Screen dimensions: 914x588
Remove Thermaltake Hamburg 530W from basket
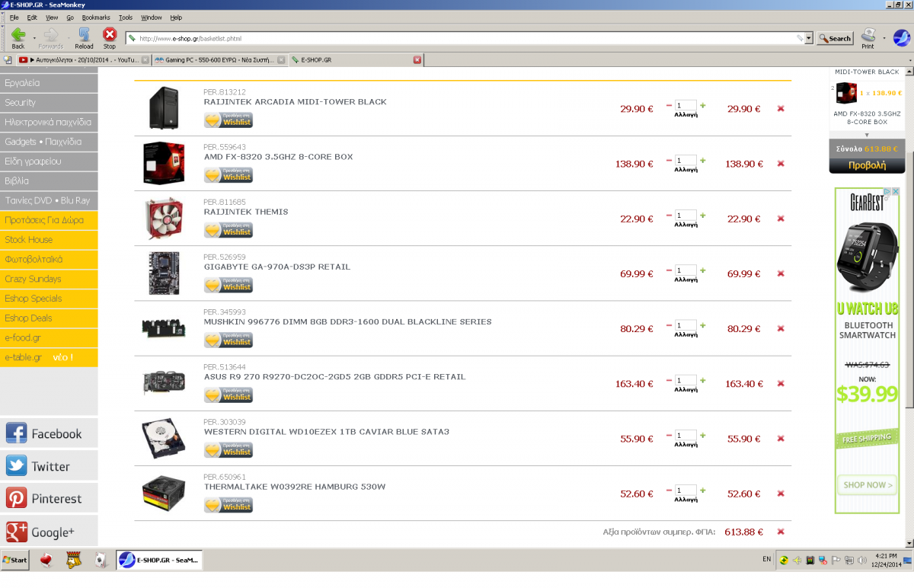point(781,494)
